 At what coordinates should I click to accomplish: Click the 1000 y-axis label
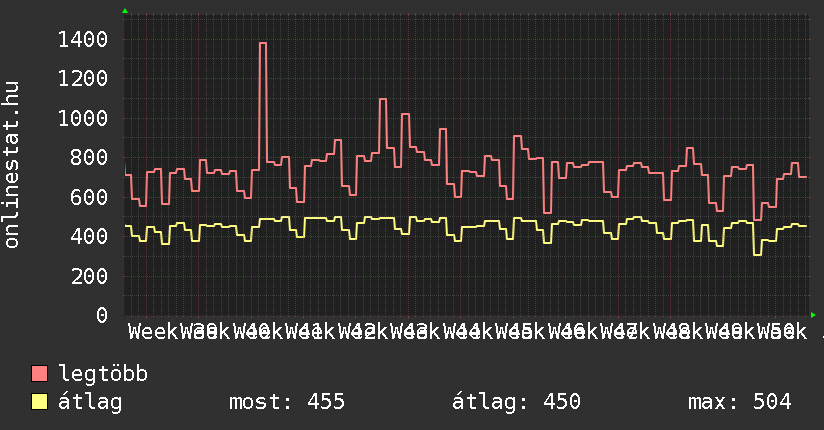pyautogui.click(x=83, y=119)
